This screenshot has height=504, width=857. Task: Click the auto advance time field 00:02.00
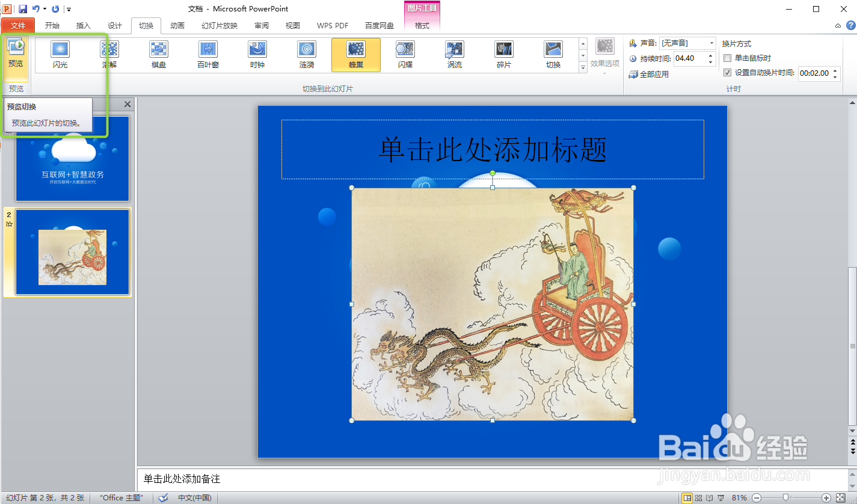click(814, 73)
